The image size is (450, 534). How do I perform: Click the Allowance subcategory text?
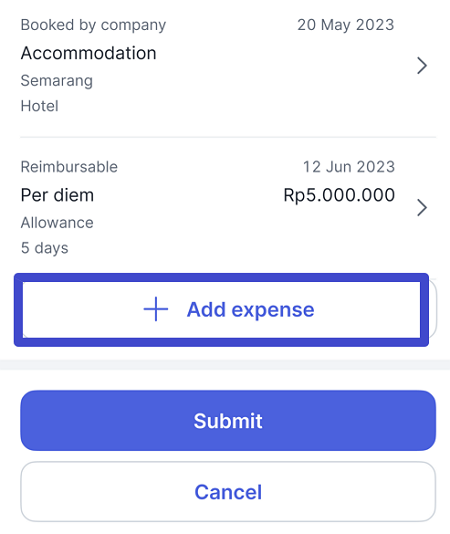point(57,223)
